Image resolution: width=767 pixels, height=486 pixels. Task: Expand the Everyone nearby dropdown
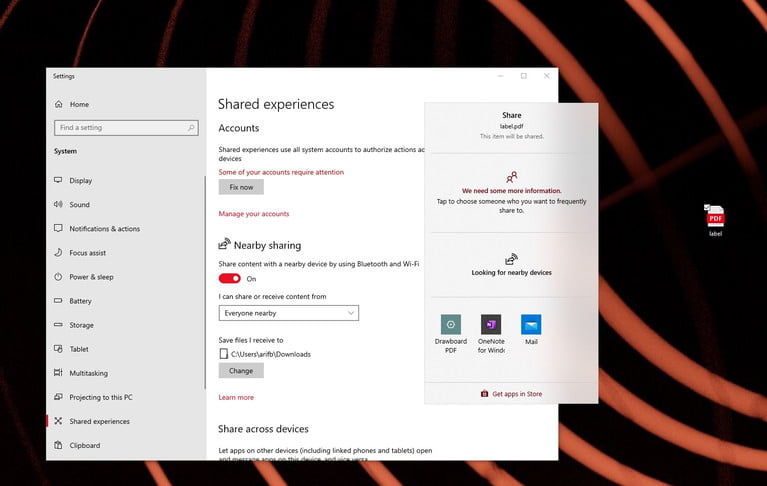coord(288,313)
